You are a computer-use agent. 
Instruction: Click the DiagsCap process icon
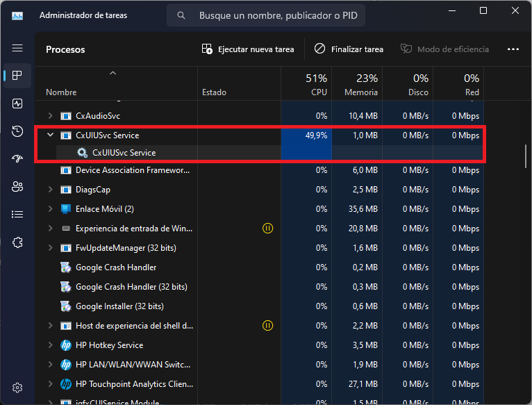(66, 190)
